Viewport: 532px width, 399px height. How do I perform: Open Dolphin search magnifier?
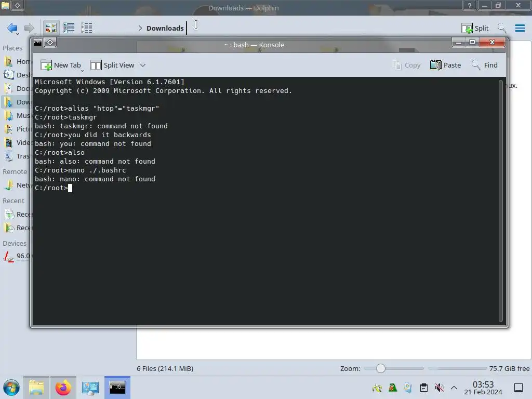[502, 28]
